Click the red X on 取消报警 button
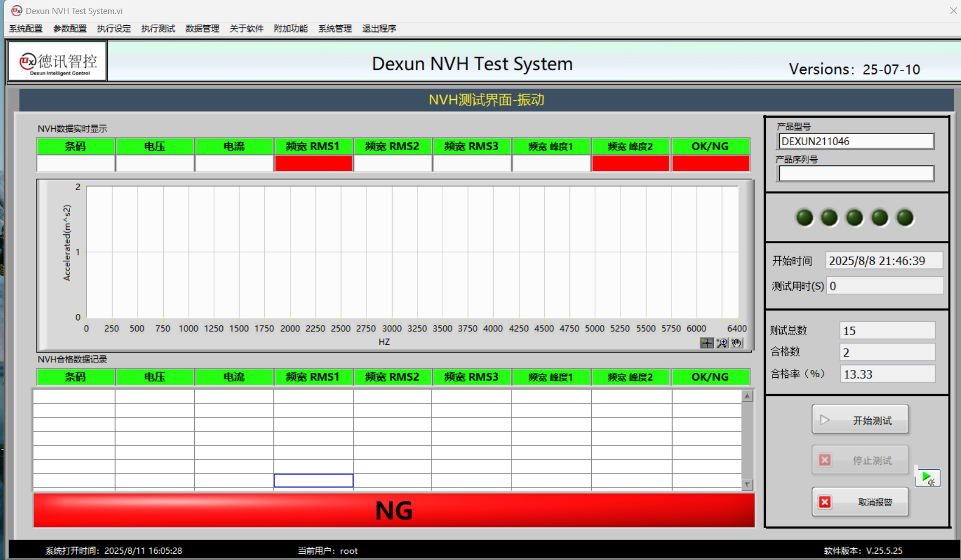This screenshot has height=560, width=961. pyautogui.click(x=825, y=502)
